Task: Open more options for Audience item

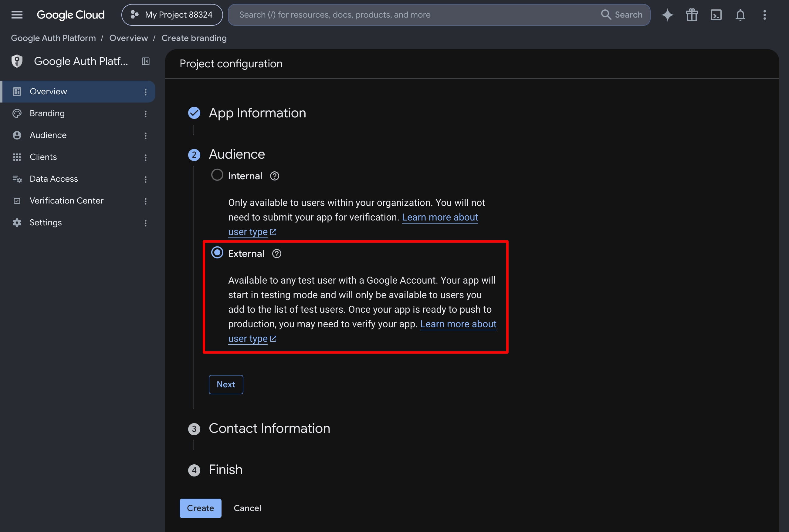Action: coord(146,136)
